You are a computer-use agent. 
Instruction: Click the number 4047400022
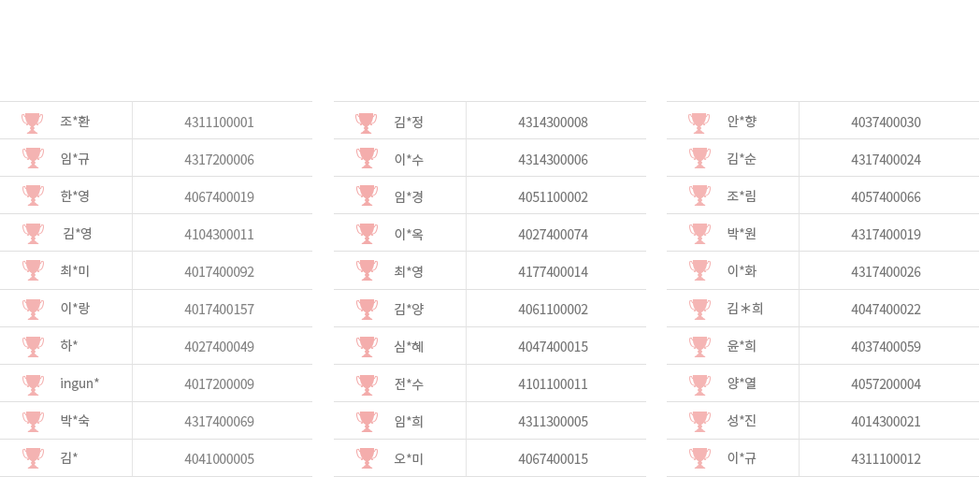tap(886, 310)
